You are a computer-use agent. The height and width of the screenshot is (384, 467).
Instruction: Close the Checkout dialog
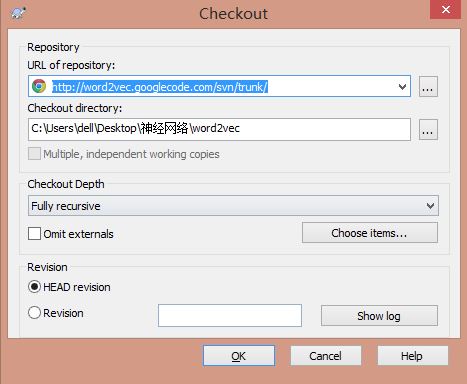pos(446,9)
